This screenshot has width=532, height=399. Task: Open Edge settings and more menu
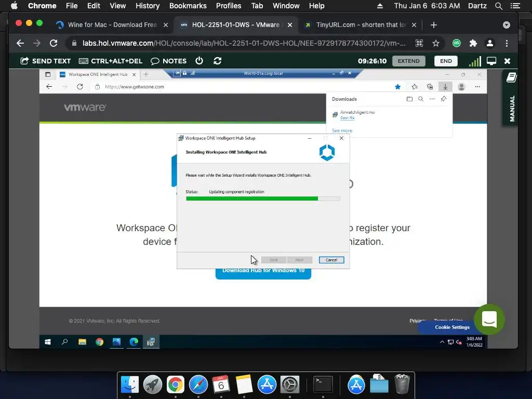(477, 87)
